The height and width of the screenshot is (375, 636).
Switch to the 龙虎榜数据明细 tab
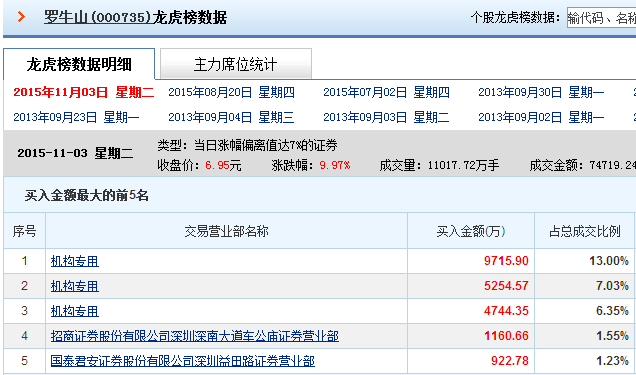pos(79,64)
